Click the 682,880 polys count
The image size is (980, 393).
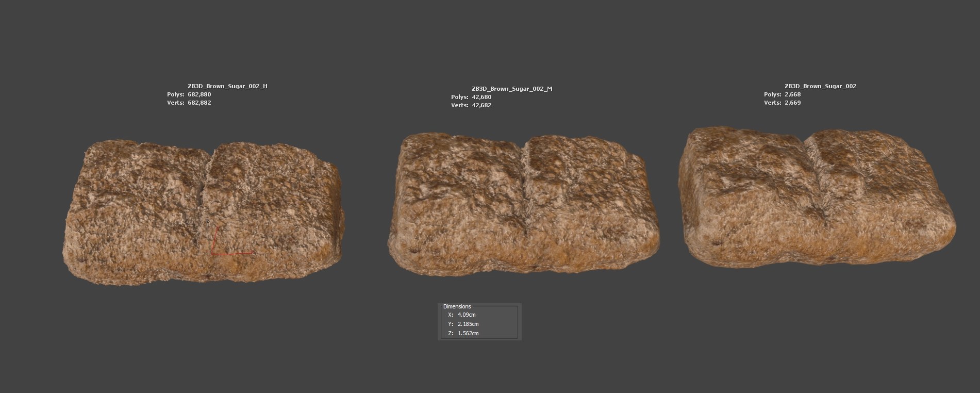[x=200, y=94]
